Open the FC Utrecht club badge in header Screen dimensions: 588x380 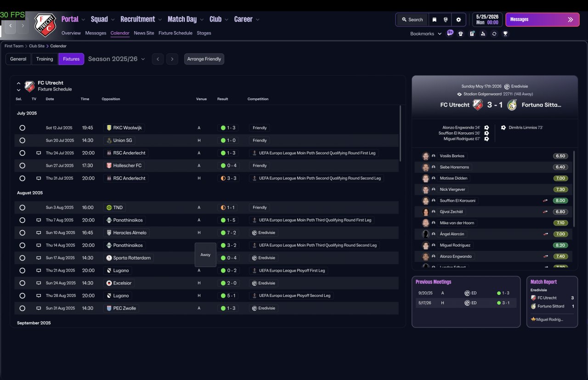pyautogui.click(x=45, y=25)
